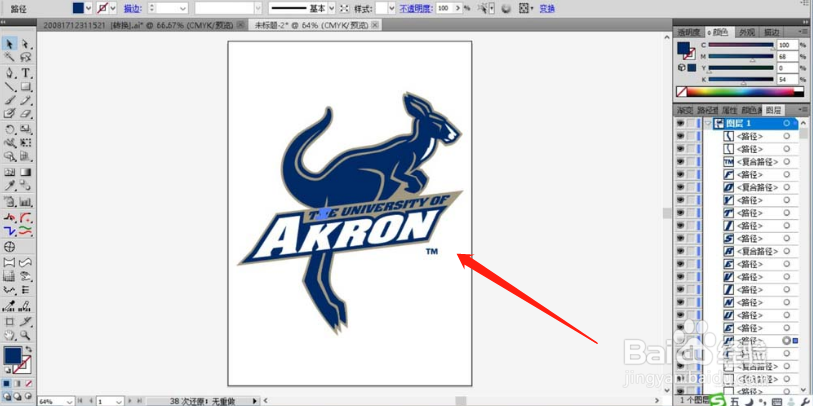Open the 渐变 panel tab
813x406 pixels.
click(x=684, y=110)
